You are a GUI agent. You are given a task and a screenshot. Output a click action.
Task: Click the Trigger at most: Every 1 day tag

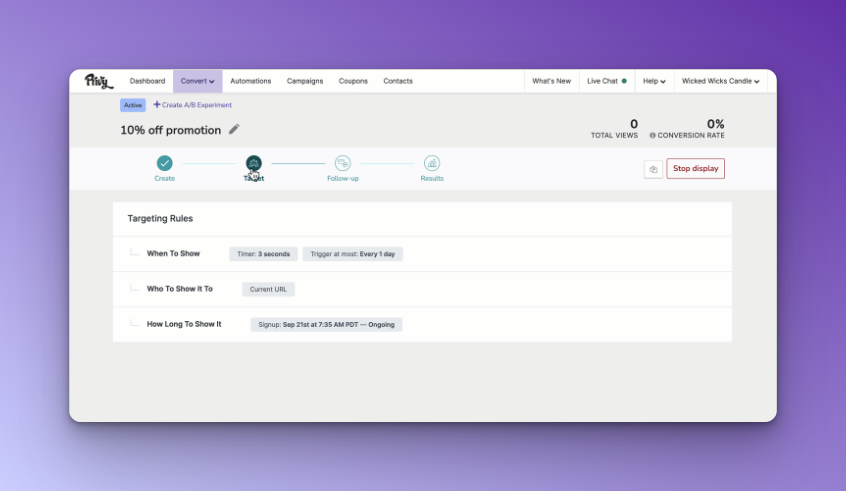[352, 254]
